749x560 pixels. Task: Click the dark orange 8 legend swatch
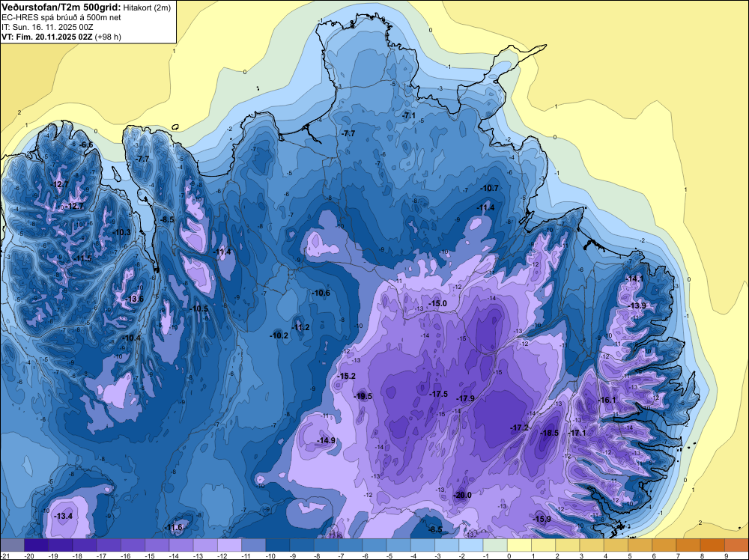point(713,545)
